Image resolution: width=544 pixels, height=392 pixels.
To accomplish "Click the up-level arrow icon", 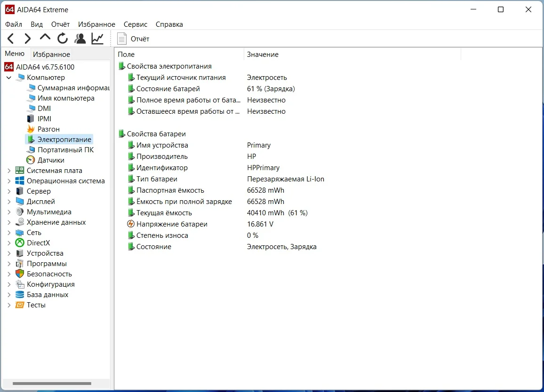I will [x=45, y=38].
